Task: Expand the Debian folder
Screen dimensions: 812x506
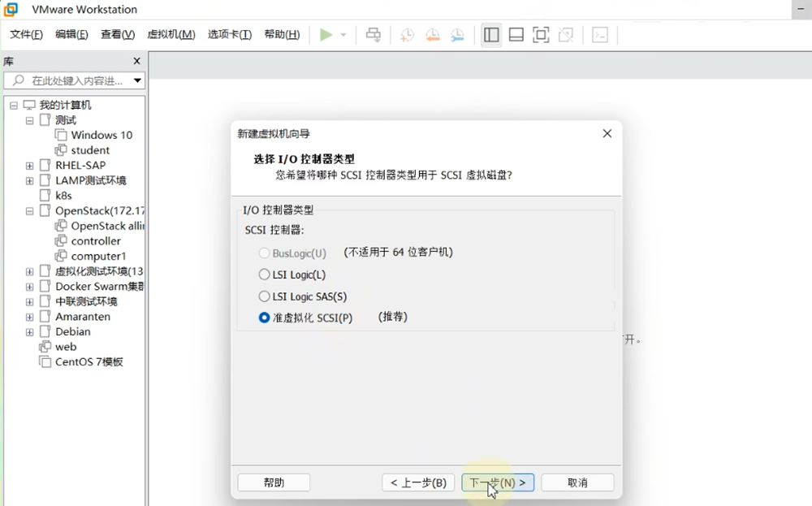Action: (29, 332)
